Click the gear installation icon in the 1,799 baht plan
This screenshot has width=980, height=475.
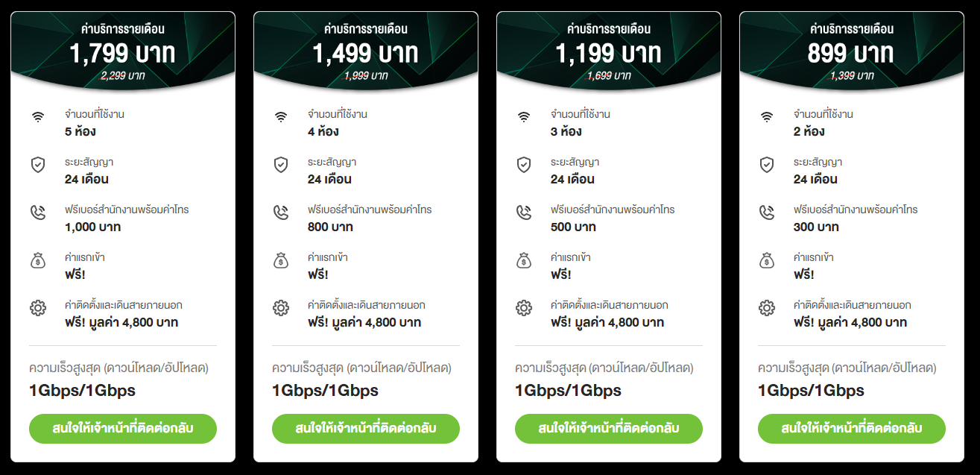(38, 308)
